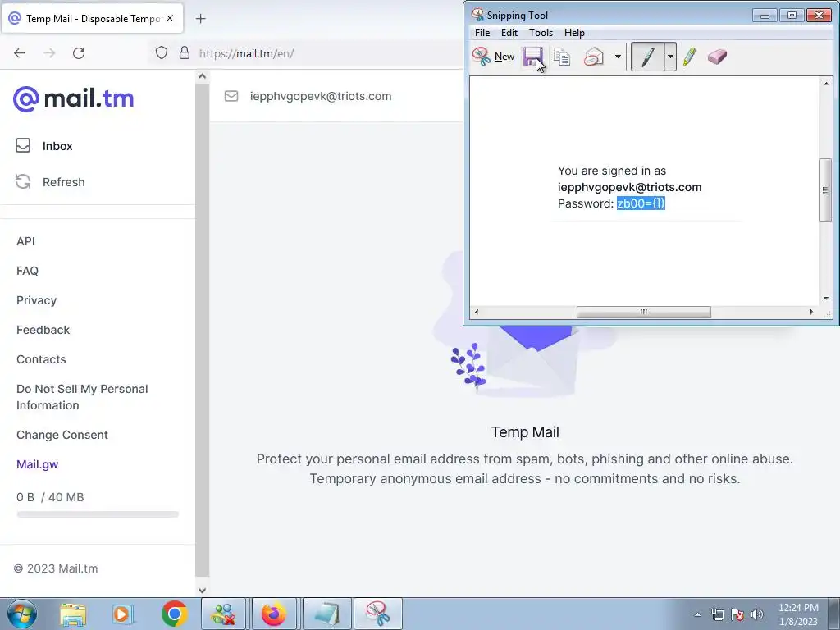The height and width of the screenshot is (630, 840).
Task: Click the iepphvgopevk@triots.com address in the page header
Action: [321, 96]
